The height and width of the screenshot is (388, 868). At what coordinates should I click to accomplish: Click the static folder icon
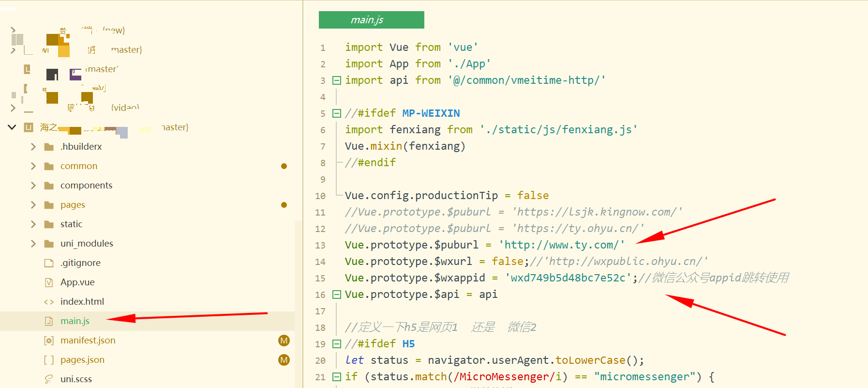[49, 224]
